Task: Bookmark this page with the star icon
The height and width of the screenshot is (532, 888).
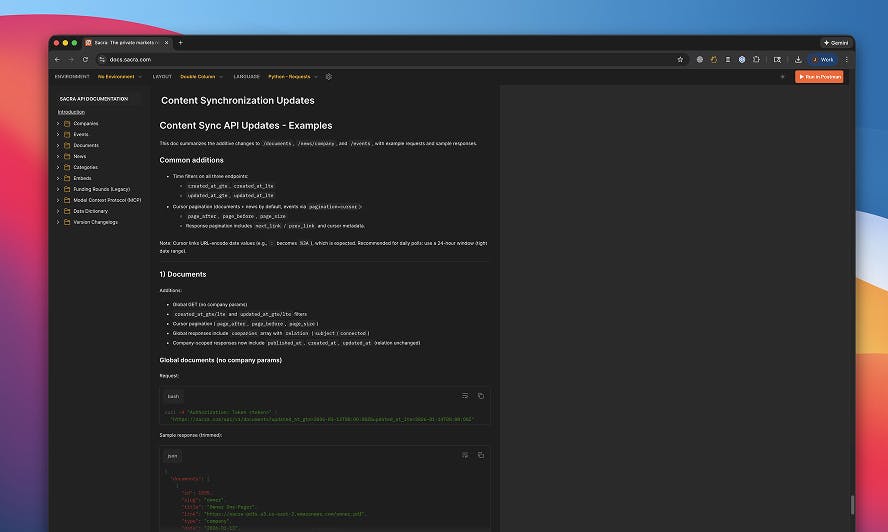Action: [x=680, y=59]
